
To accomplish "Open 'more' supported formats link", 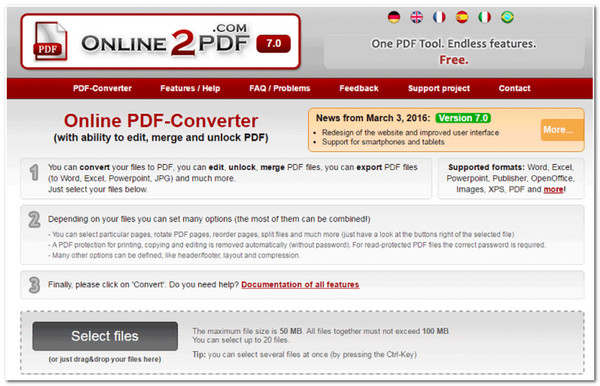I will [x=553, y=189].
